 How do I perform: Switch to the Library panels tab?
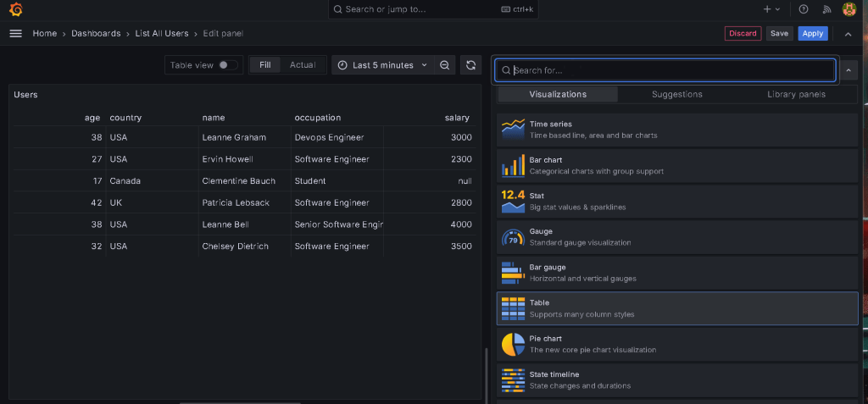(x=796, y=94)
